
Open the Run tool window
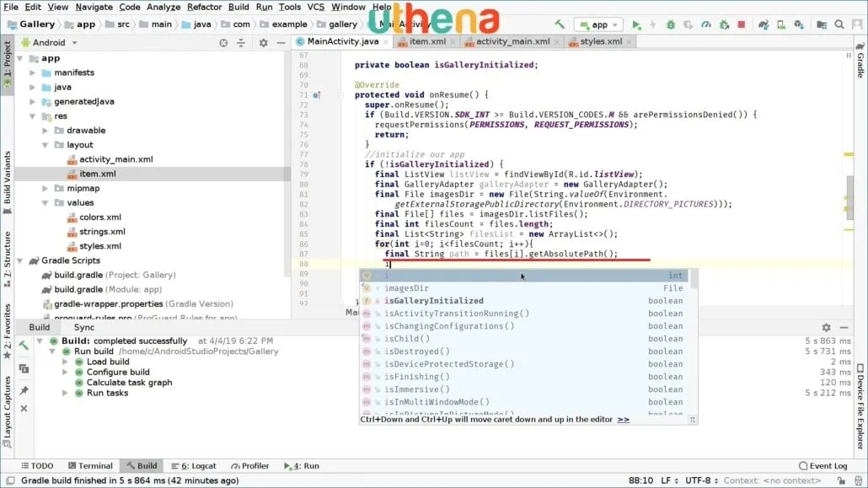(302, 466)
